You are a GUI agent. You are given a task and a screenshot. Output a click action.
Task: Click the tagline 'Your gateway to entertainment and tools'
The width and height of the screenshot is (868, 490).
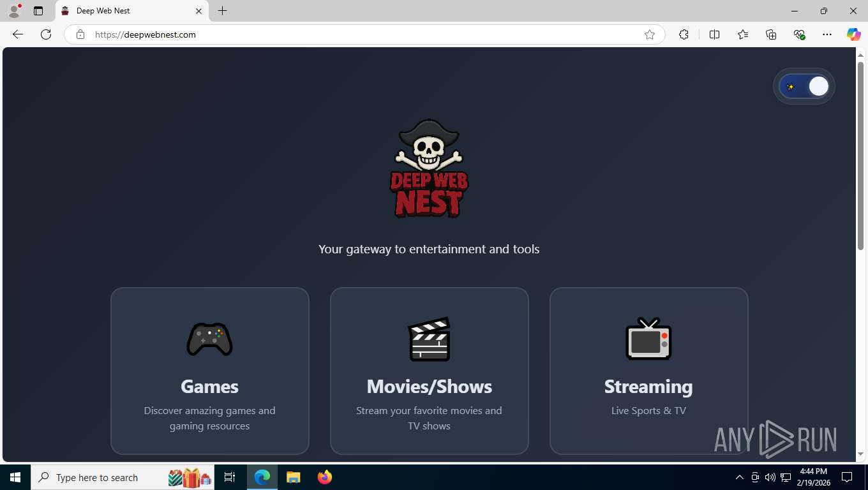tap(429, 249)
